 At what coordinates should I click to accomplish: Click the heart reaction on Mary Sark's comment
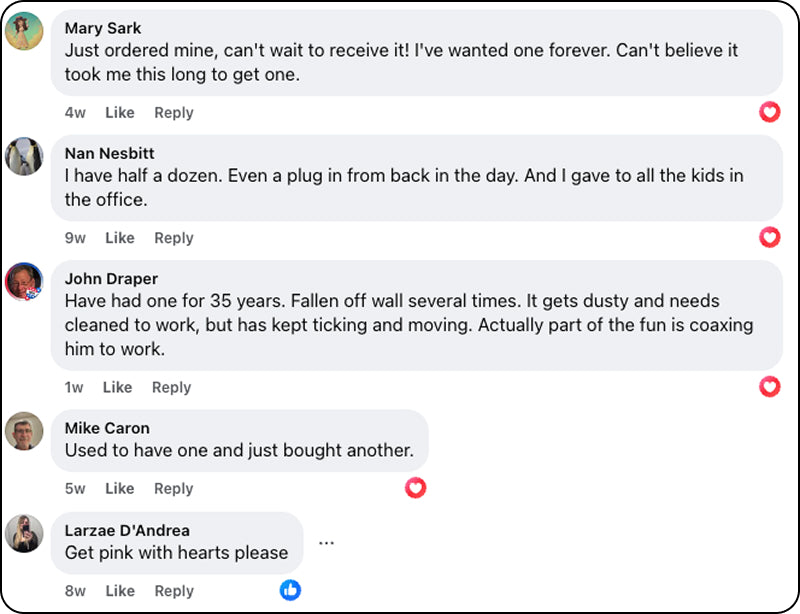point(769,112)
